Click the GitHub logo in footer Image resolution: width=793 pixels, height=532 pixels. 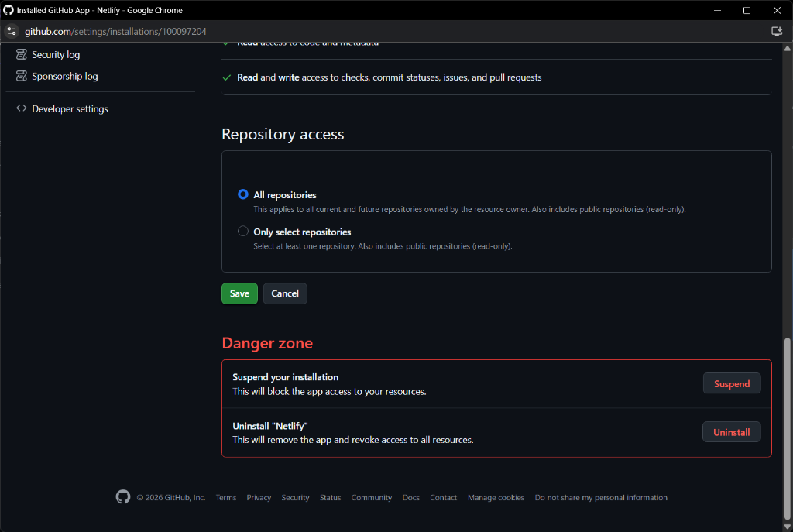pos(123,497)
